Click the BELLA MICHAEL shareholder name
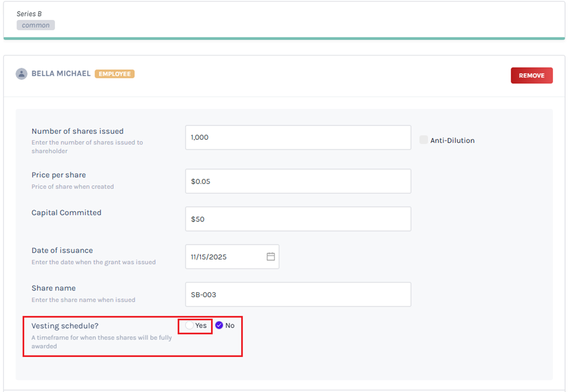 click(61, 74)
